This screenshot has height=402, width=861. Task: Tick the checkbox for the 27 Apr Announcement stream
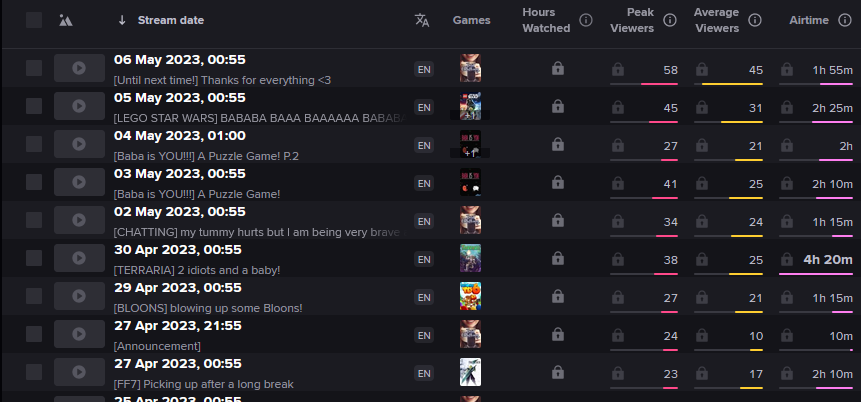(x=34, y=334)
